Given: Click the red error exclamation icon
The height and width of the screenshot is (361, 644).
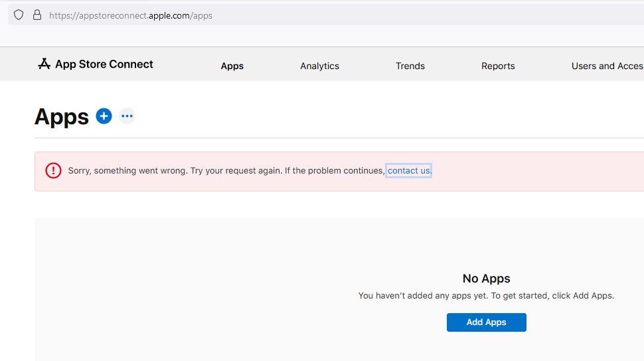Looking at the screenshot, I should 53,171.
